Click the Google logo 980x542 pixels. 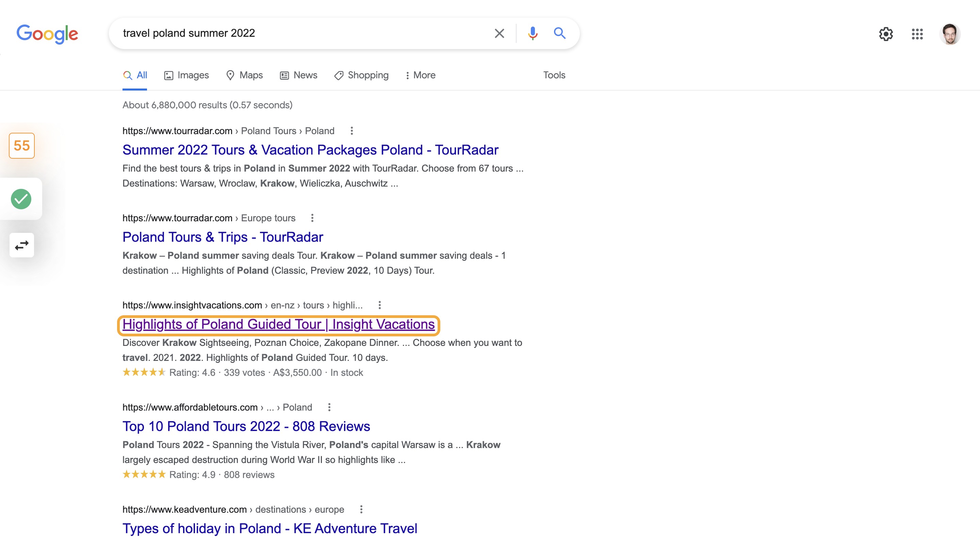[47, 34]
